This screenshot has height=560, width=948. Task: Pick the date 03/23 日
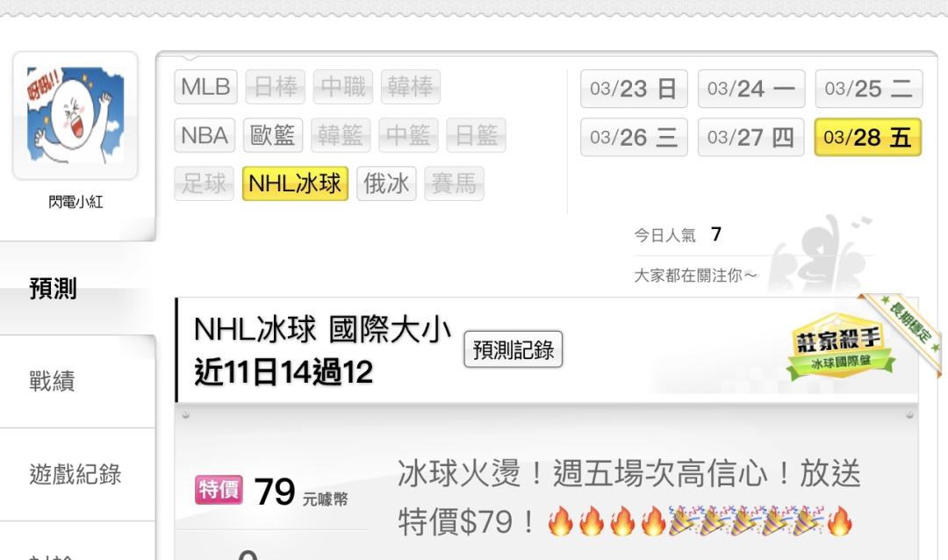(634, 89)
